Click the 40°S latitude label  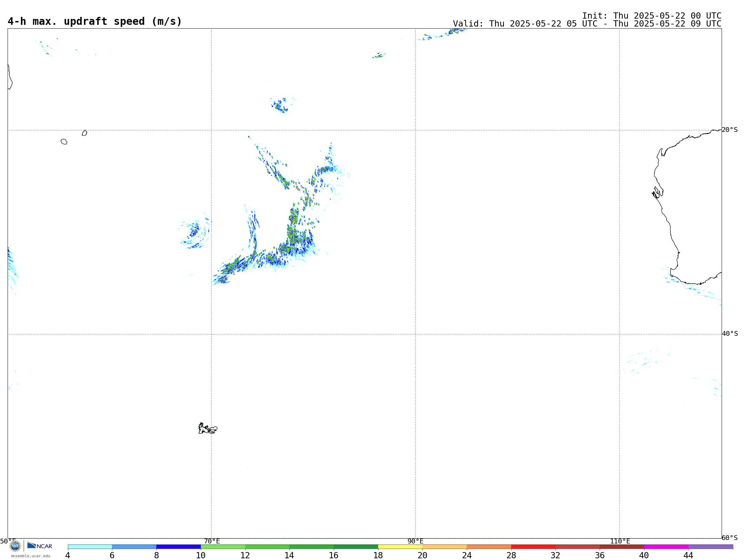coord(730,334)
